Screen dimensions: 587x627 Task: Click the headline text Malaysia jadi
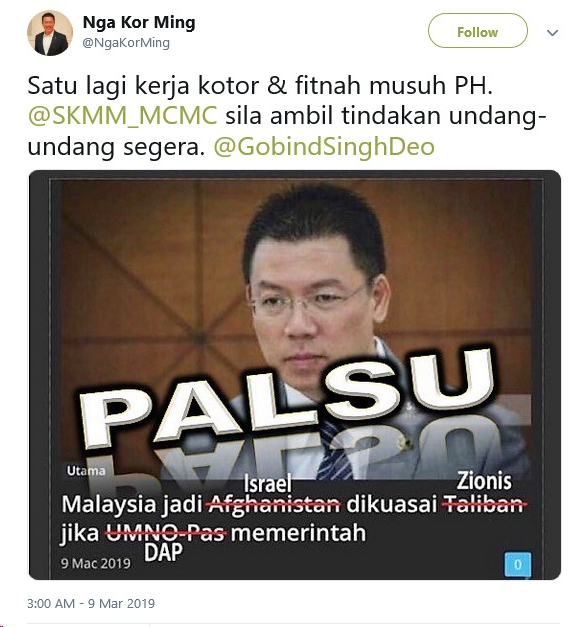click(x=132, y=505)
